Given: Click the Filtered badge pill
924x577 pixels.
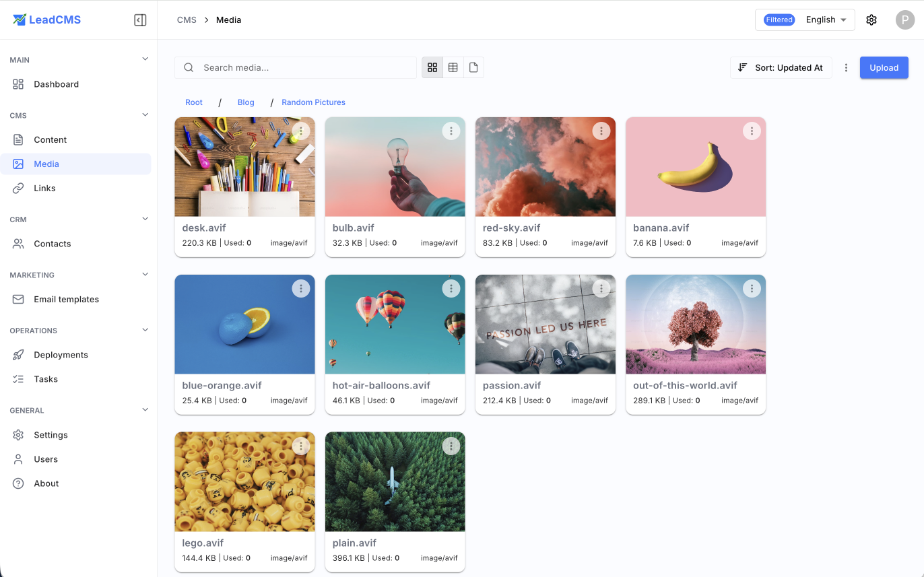Looking at the screenshot, I should pyautogui.click(x=779, y=20).
